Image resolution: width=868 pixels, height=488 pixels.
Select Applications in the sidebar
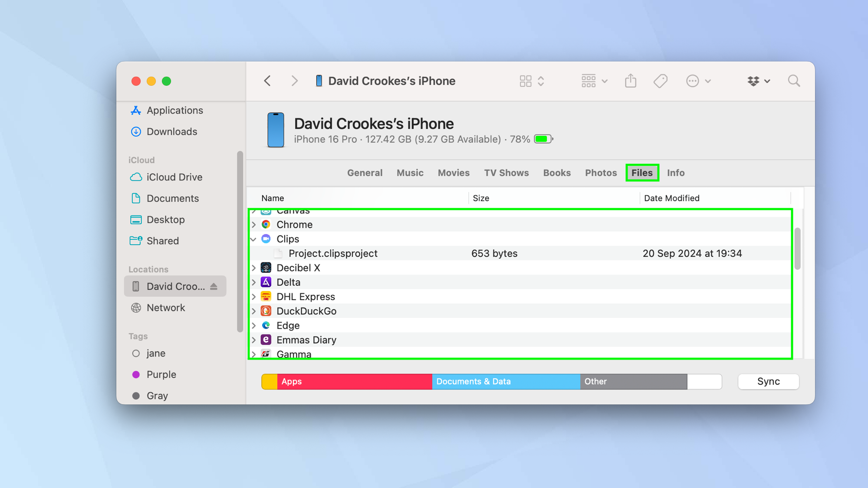coord(174,110)
